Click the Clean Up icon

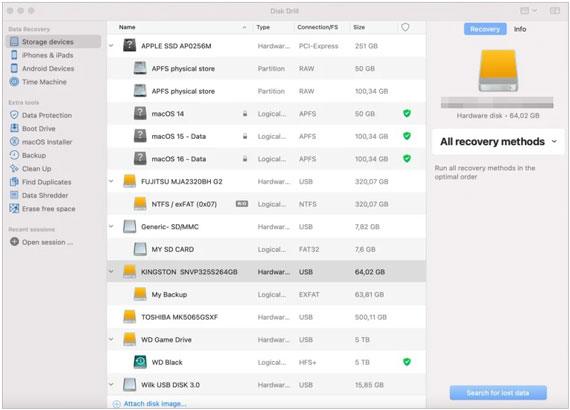click(14, 168)
